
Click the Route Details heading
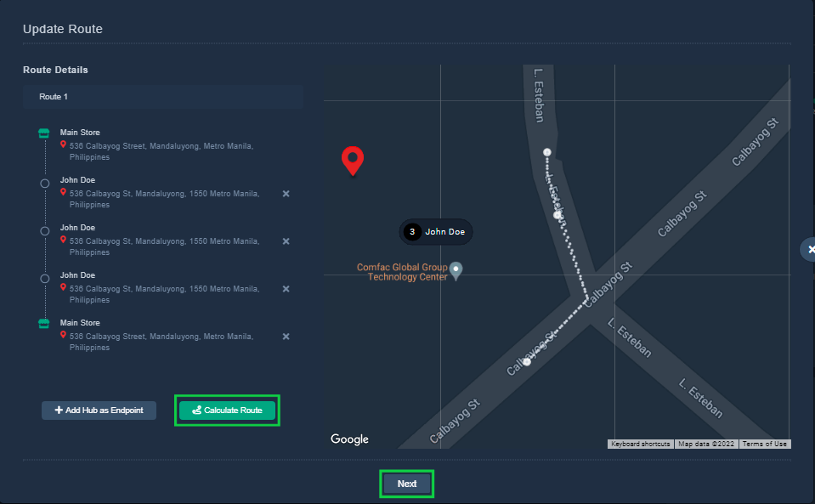tap(55, 71)
